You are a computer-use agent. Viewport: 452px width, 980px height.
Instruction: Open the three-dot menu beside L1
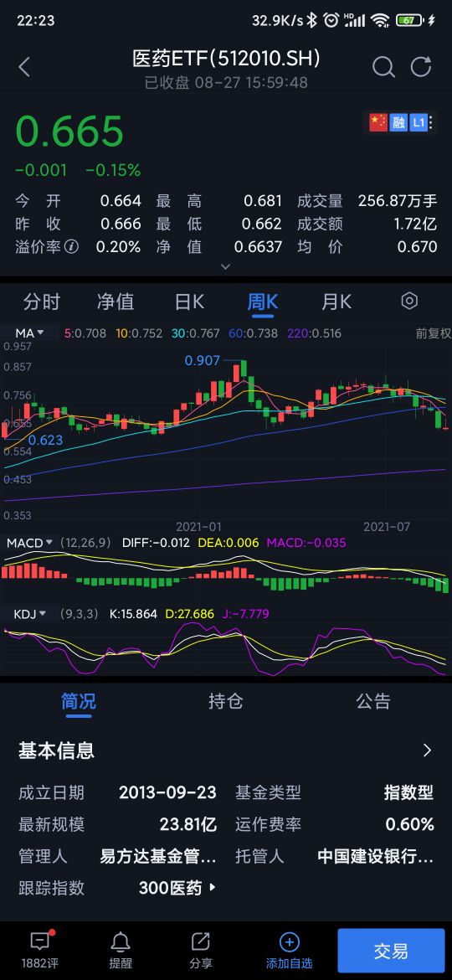coord(431,122)
